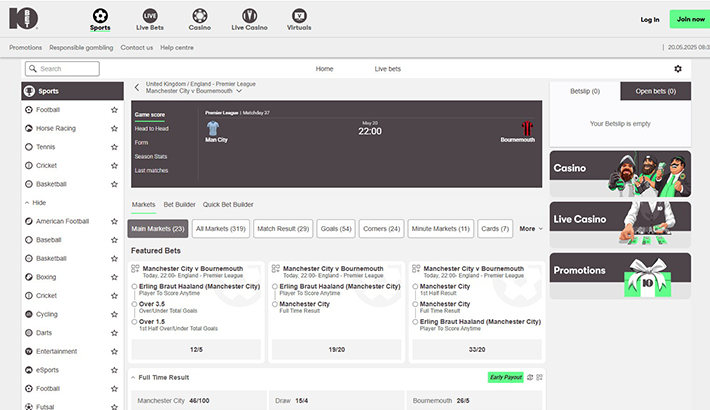Select the Head to Head tab
This screenshot has width=710, height=410.
pos(152,129)
